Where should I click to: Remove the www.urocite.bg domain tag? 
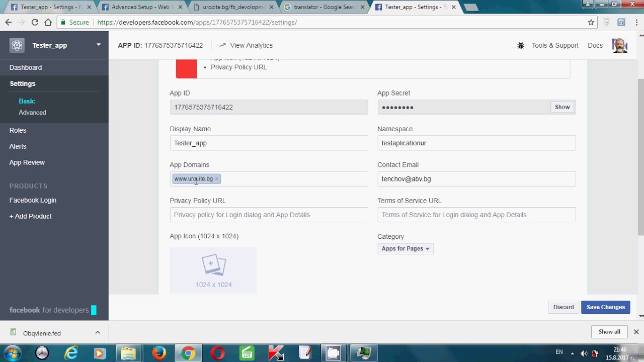pos(217,179)
